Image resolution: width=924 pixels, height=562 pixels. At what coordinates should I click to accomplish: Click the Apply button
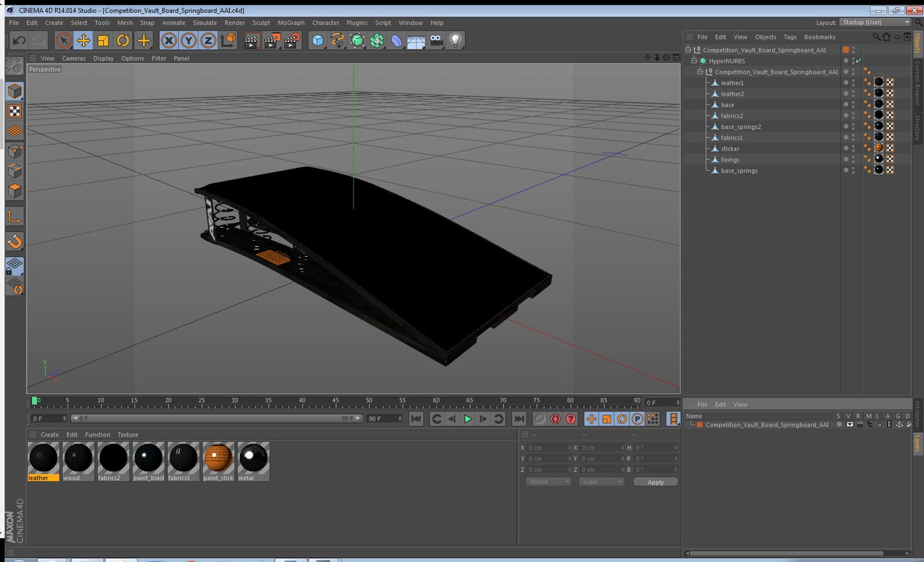coord(655,482)
